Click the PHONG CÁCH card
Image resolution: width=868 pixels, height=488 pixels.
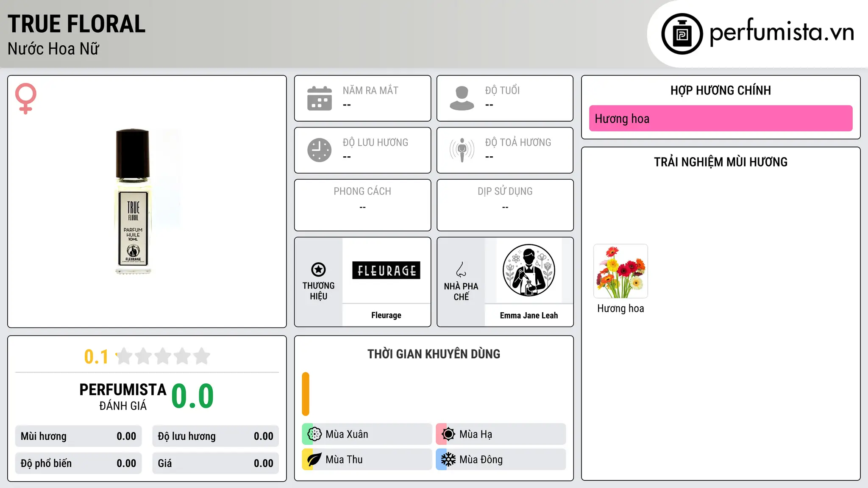(x=363, y=205)
